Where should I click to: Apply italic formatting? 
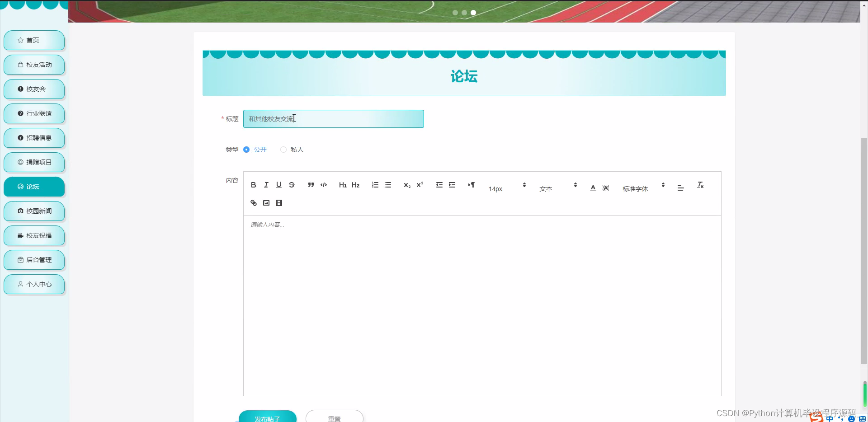266,185
